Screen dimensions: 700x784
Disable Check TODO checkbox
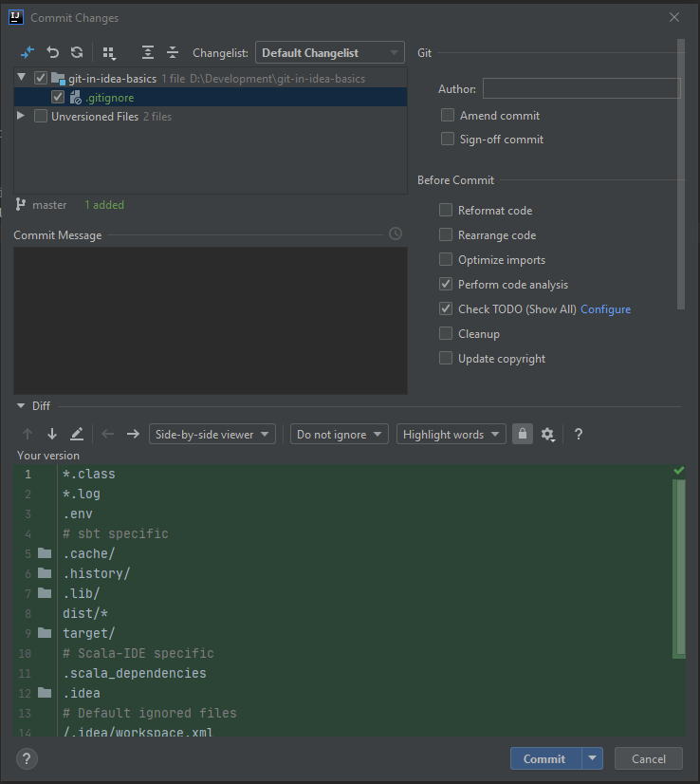[445, 308]
